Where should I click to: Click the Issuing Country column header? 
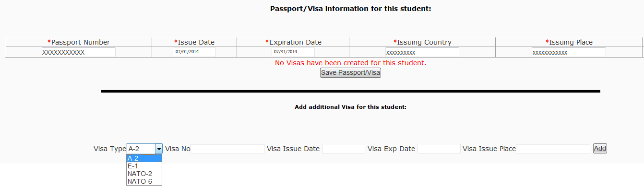(x=422, y=42)
